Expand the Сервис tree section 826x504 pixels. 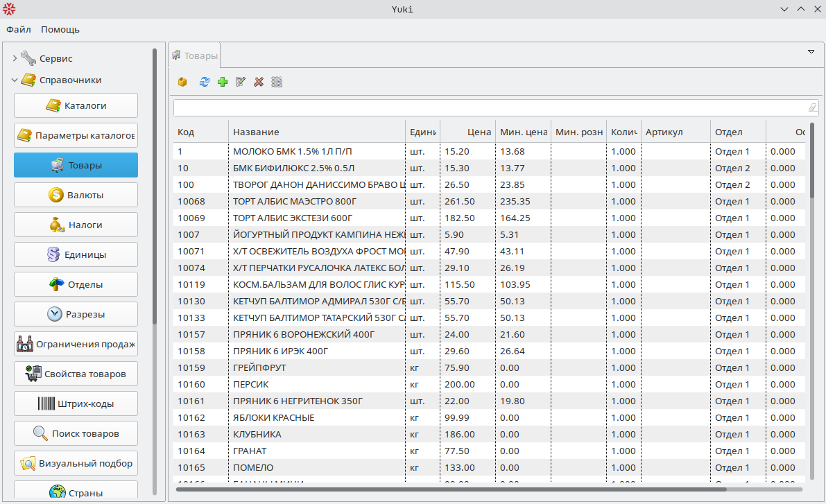(x=15, y=59)
